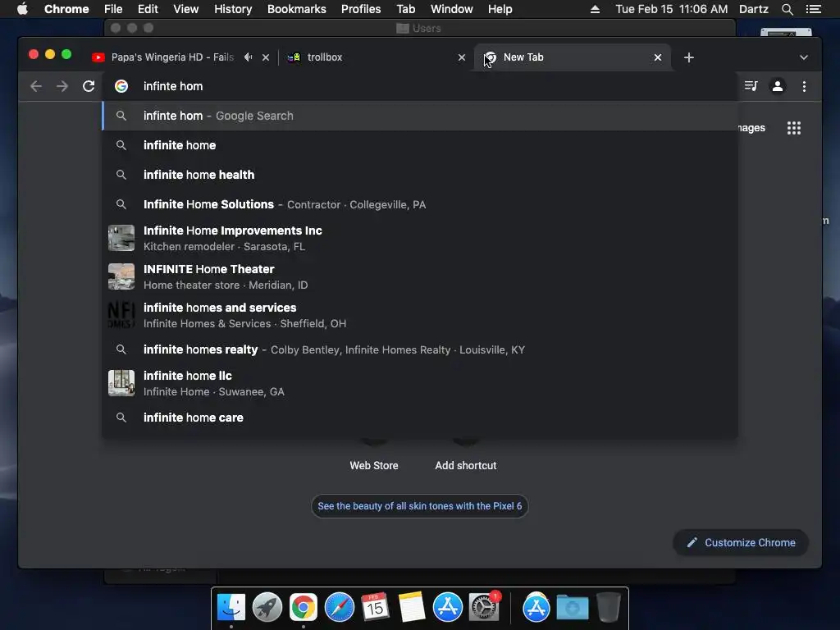Image resolution: width=840 pixels, height=630 pixels.
Task: Open the Trash in the Dock
Action: coord(609,607)
